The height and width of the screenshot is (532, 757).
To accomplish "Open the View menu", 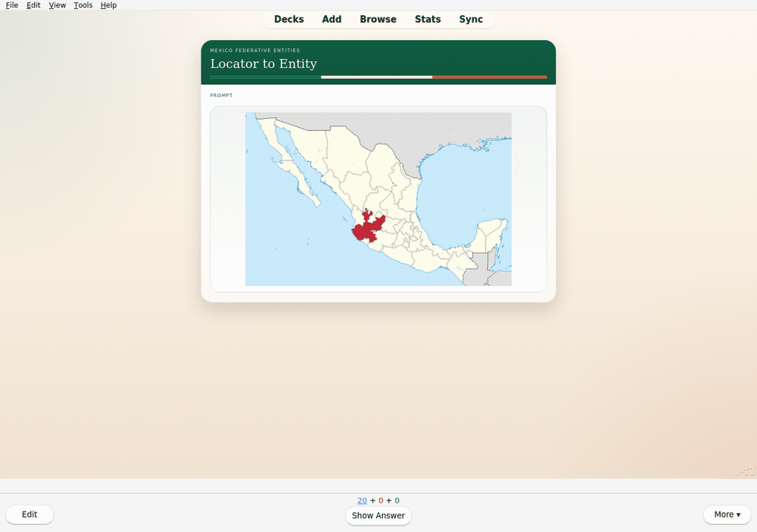I will (57, 5).
